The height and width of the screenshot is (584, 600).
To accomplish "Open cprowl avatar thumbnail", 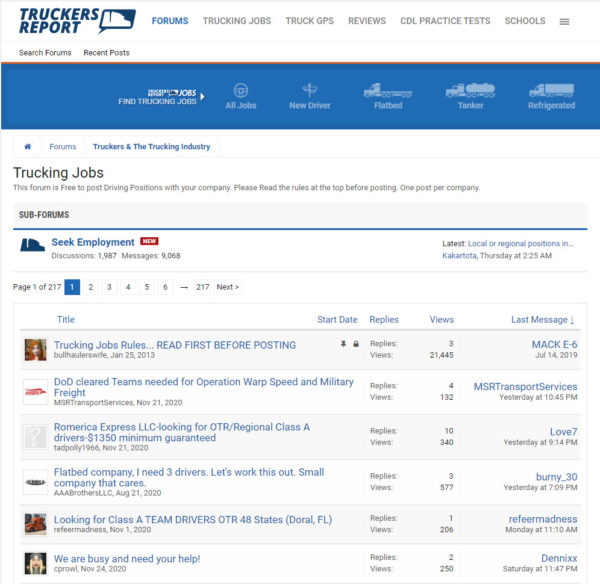I will pyautogui.click(x=36, y=563).
